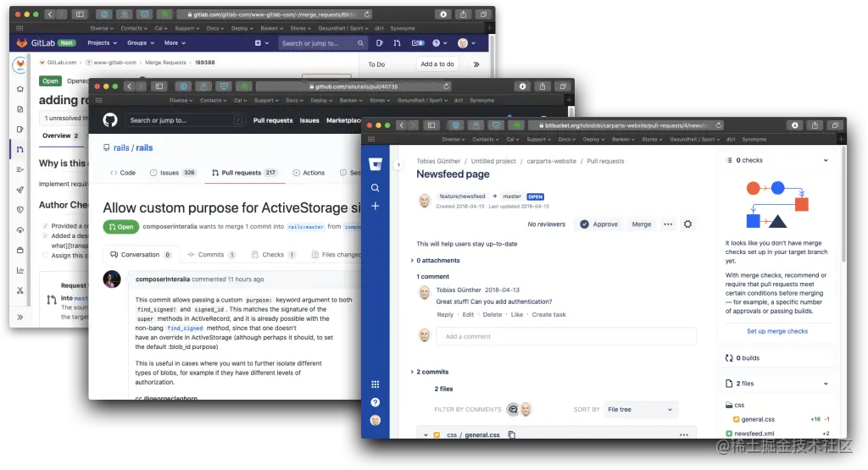
Task: Open analytics chart icon in GitLab sidebar
Action: (x=20, y=270)
